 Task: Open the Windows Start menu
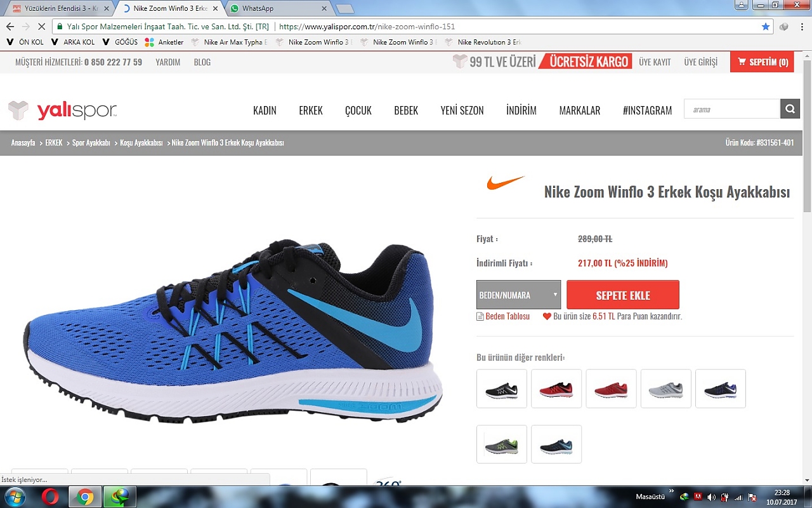(14, 497)
